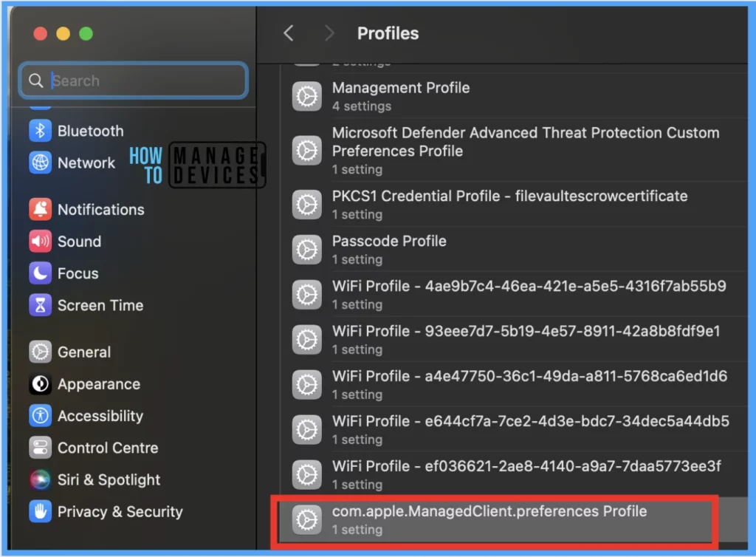
Task: Click the Microsoft Defender profile gear icon
Action: [x=307, y=151]
